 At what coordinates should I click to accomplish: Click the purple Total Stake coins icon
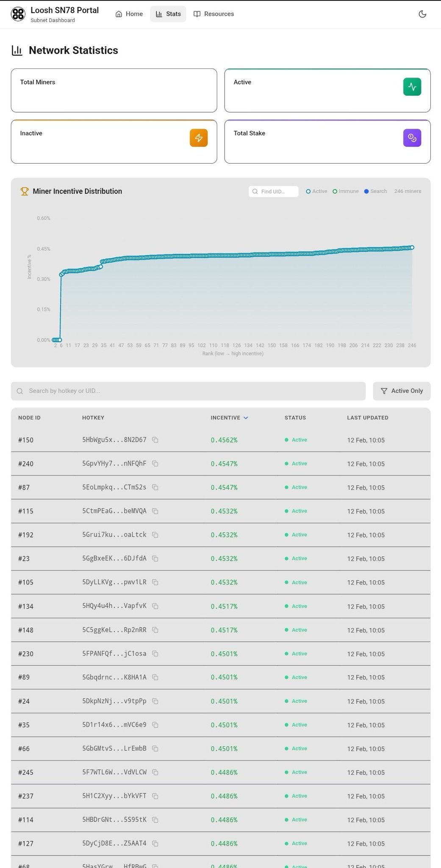tap(412, 138)
